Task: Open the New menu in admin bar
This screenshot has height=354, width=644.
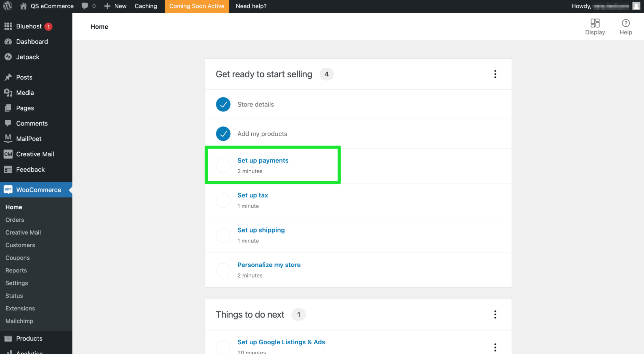Action: 115,6
